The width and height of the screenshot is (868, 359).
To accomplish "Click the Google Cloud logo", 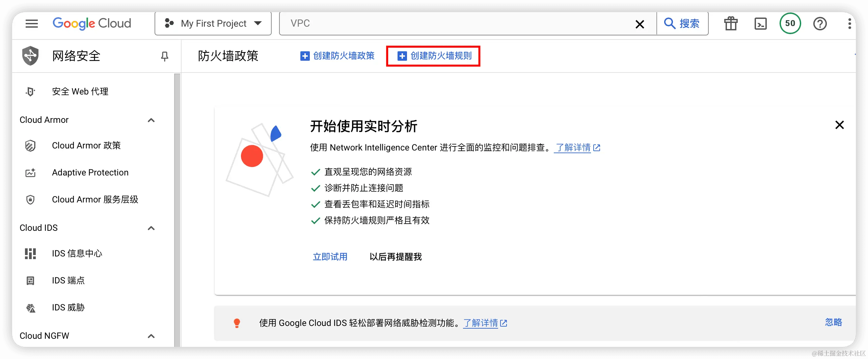I will [x=92, y=23].
